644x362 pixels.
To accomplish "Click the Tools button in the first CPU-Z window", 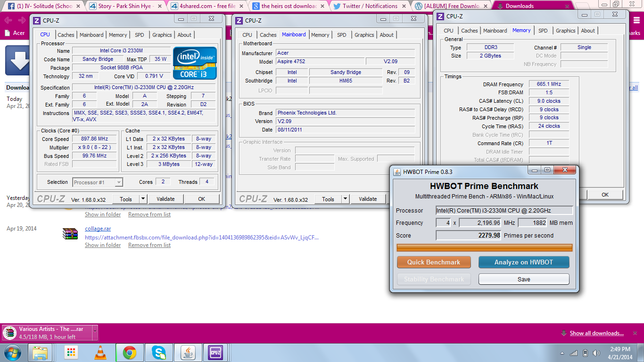I will click(x=126, y=199).
